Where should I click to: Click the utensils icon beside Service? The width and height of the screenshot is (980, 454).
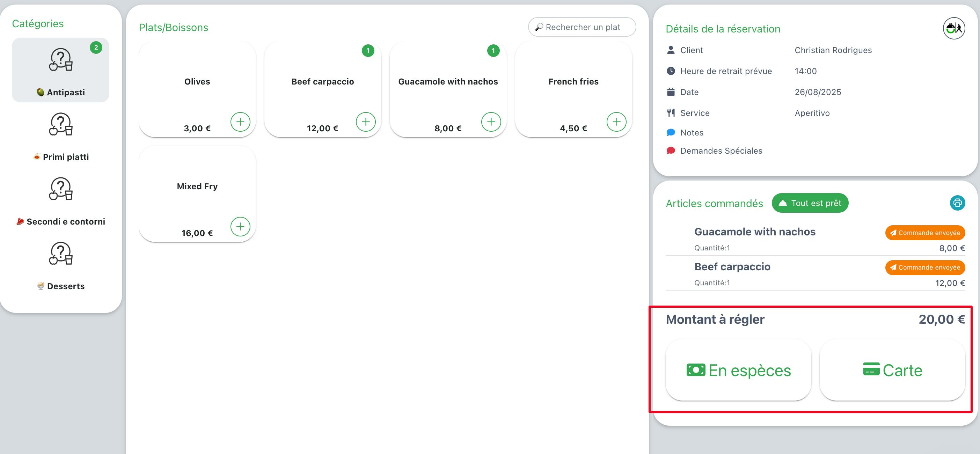click(x=671, y=113)
